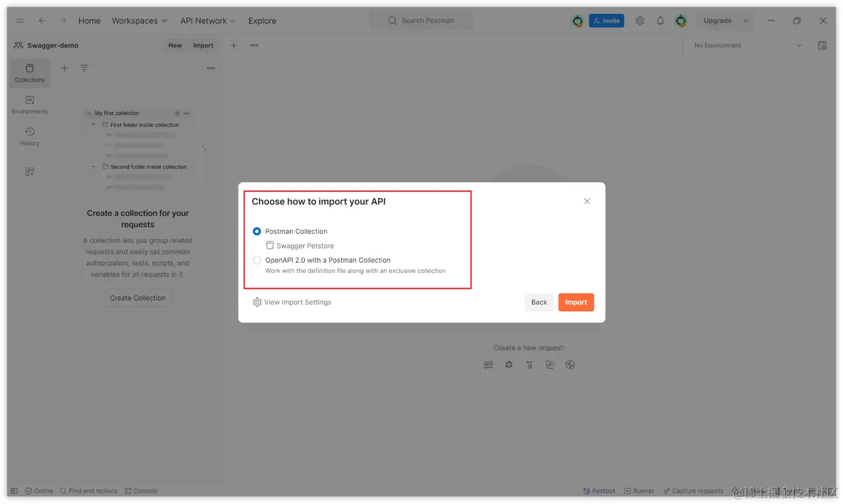Star My first collection
This screenshot has width=843, height=504.
tap(177, 113)
